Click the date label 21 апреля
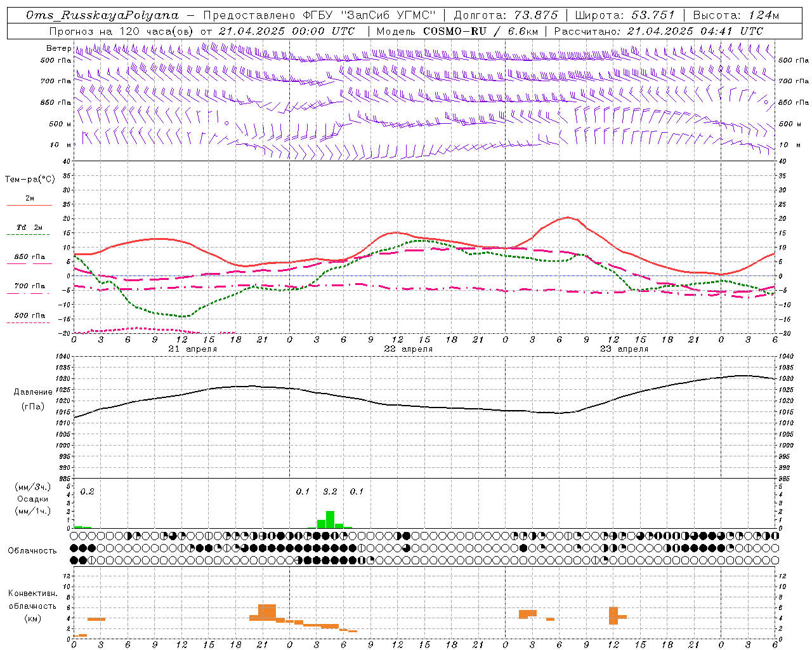 [193, 349]
